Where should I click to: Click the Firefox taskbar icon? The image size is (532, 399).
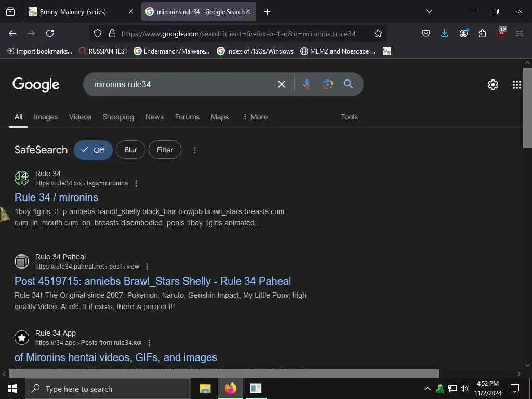pyautogui.click(x=230, y=389)
